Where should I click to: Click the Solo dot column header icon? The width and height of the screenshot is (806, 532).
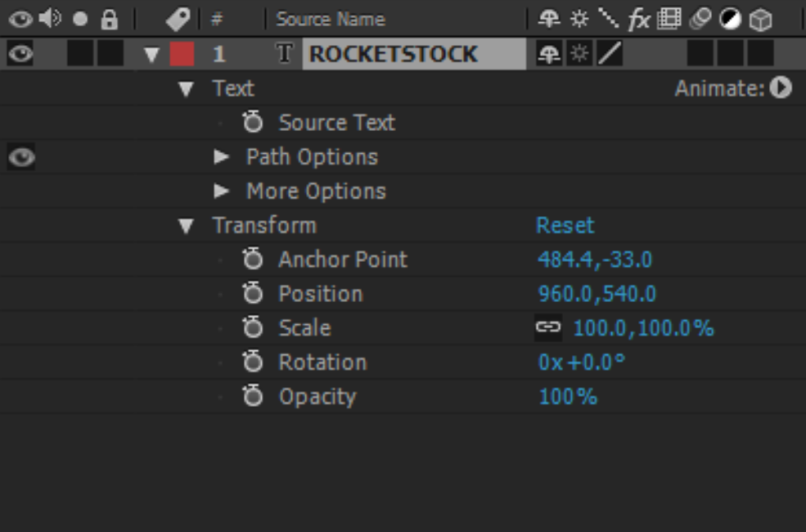pyautogui.click(x=80, y=20)
